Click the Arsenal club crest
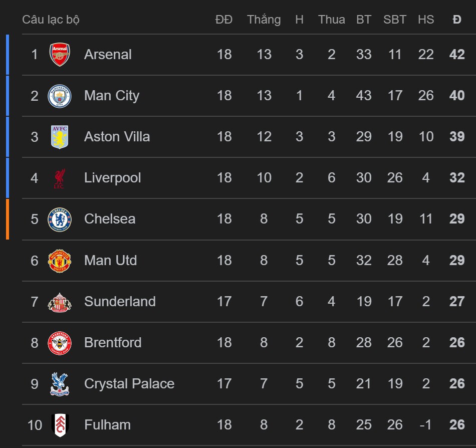 (60, 55)
